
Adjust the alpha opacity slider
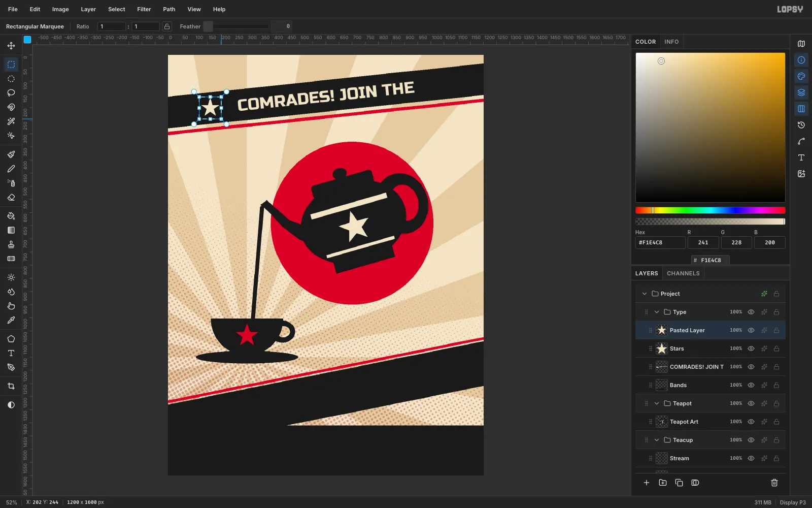(710, 221)
